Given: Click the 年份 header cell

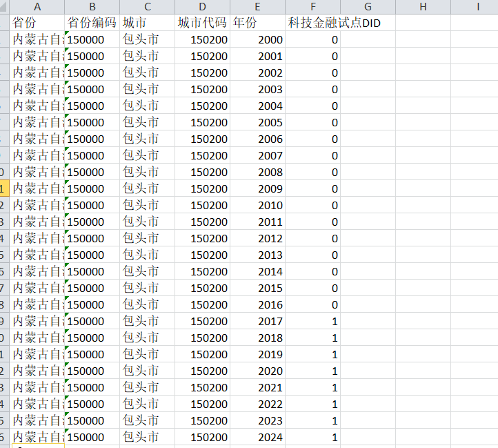Looking at the screenshot, I should (x=257, y=23).
